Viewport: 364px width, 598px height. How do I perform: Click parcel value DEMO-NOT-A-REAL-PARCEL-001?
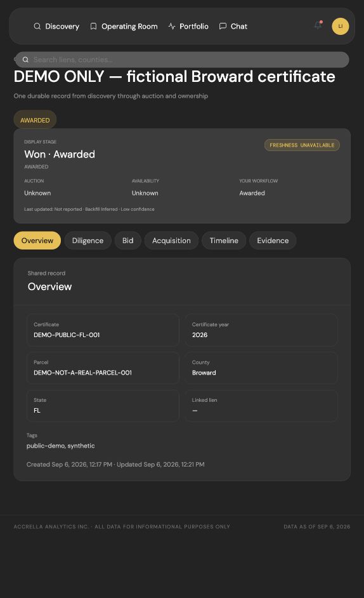(82, 373)
